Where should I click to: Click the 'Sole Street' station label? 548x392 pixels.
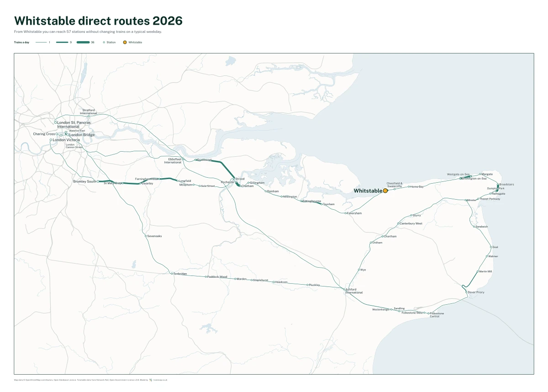[208, 186]
